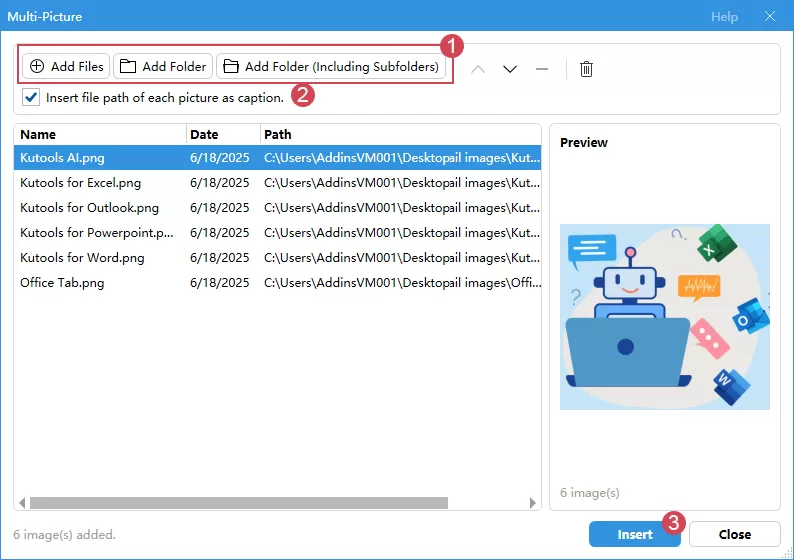Select Kutools for Outlook.png row

click(277, 208)
